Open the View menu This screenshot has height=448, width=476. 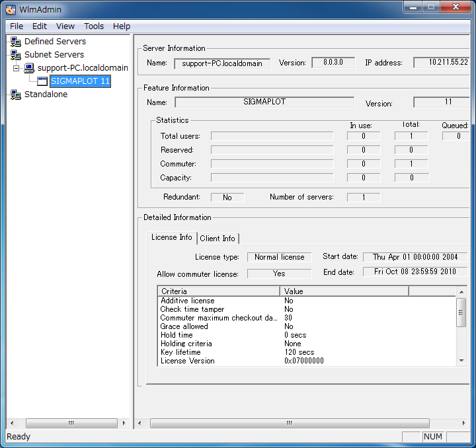pyautogui.click(x=65, y=26)
